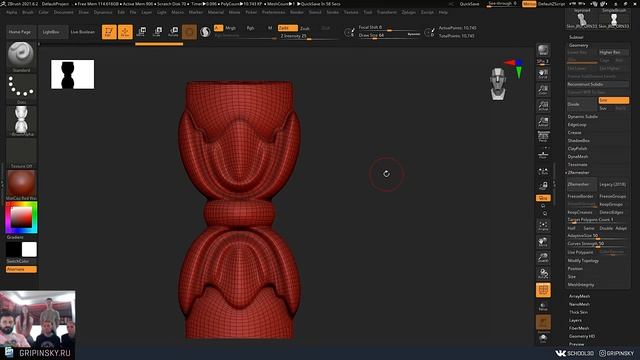Click the sculptris sphere icon in toolbar

(205, 32)
